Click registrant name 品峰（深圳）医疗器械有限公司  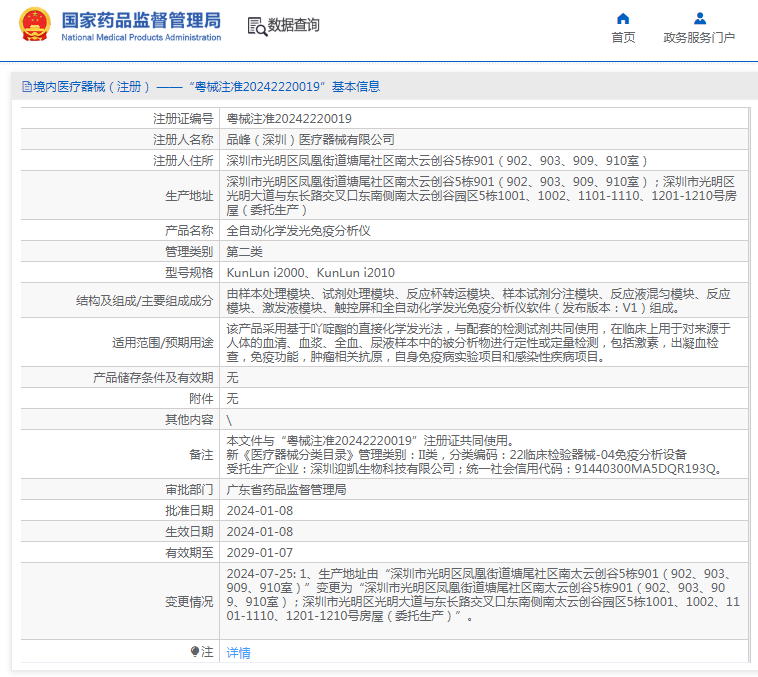[310, 140]
